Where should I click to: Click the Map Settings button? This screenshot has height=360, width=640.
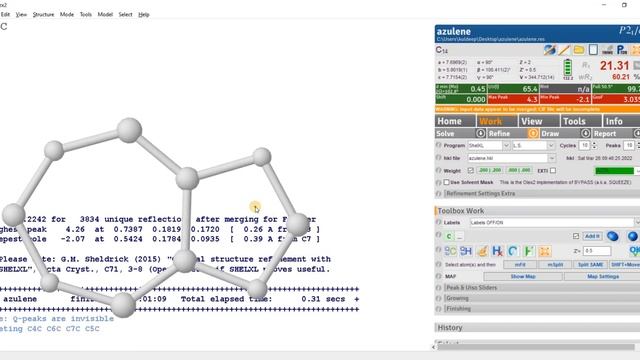point(603,276)
